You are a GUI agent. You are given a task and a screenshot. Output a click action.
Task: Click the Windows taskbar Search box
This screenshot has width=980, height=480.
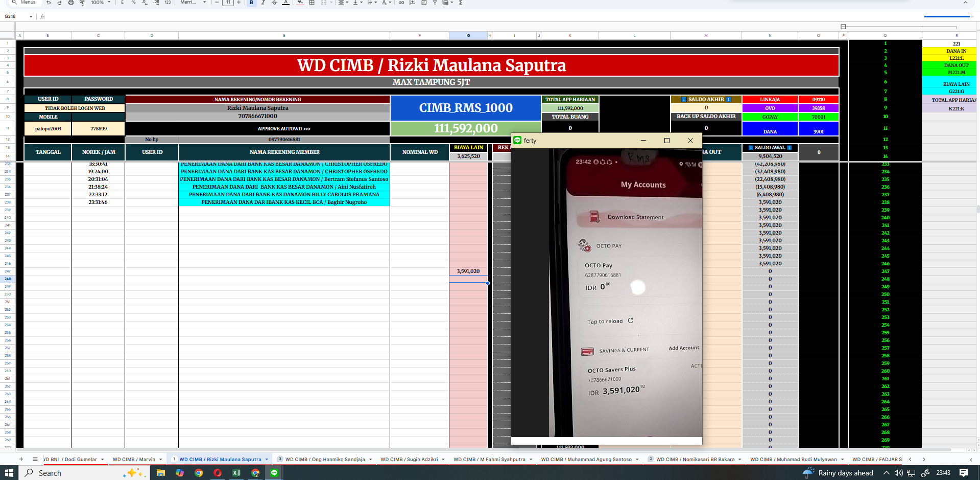click(84, 473)
